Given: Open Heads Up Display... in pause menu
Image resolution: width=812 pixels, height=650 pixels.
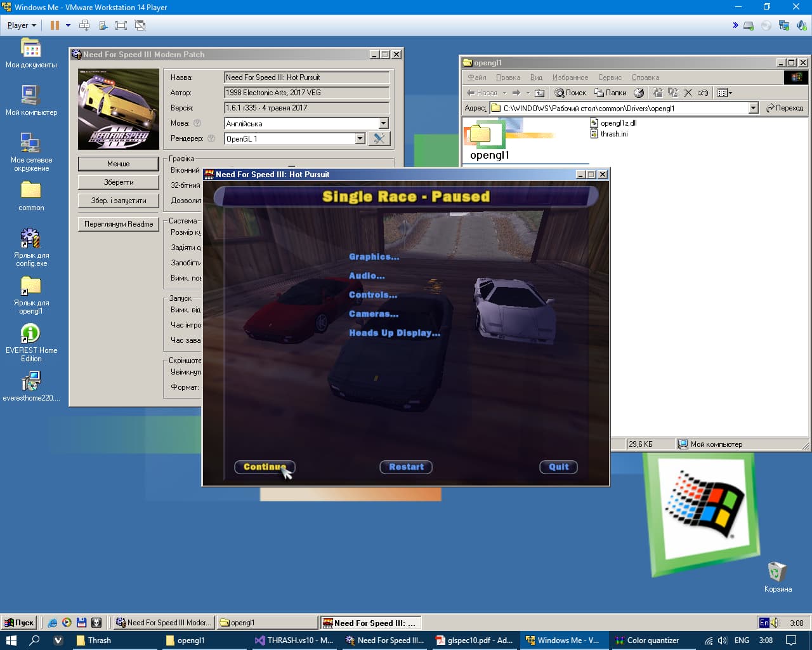Looking at the screenshot, I should (395, 333).
